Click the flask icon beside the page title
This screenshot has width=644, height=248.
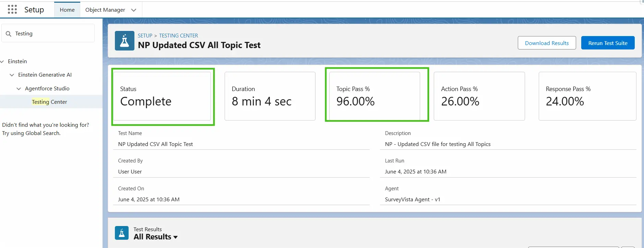[124, 41]
